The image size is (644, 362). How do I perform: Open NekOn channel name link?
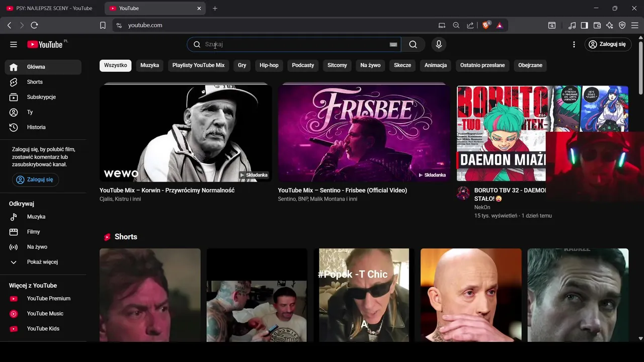(482, 207)
